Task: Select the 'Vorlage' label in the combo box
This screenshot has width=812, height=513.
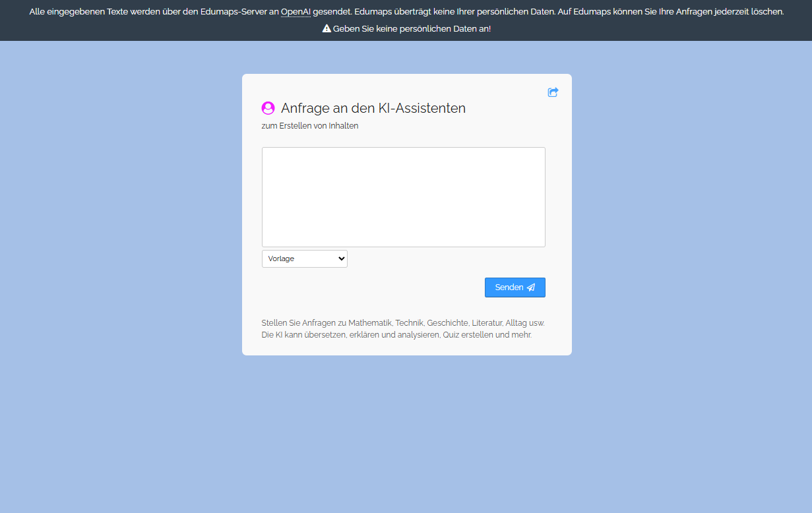Action: 282,258
